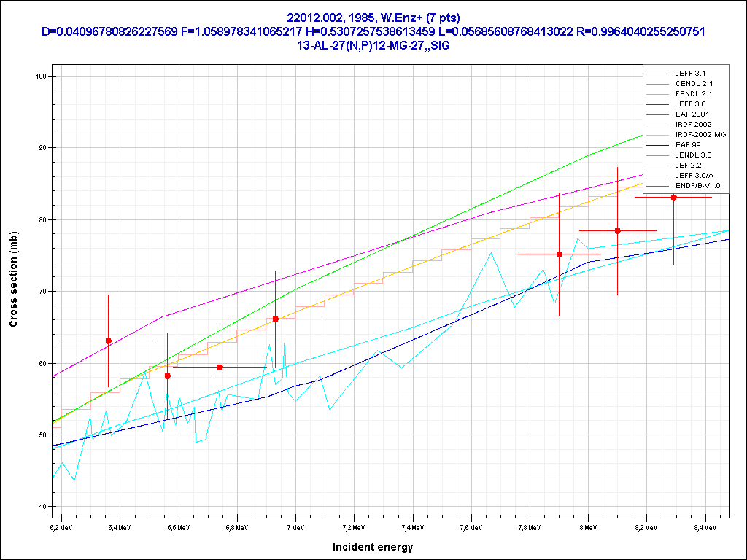Screen dimensions: 747x560
Task: Click the rightmost red data point
Action: click(673, 198)
